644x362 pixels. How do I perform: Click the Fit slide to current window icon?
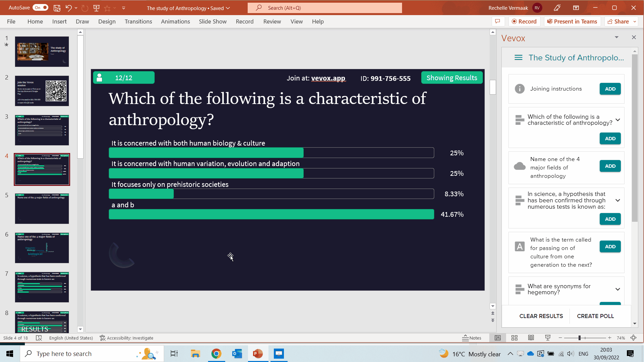(x=634, y=338)
